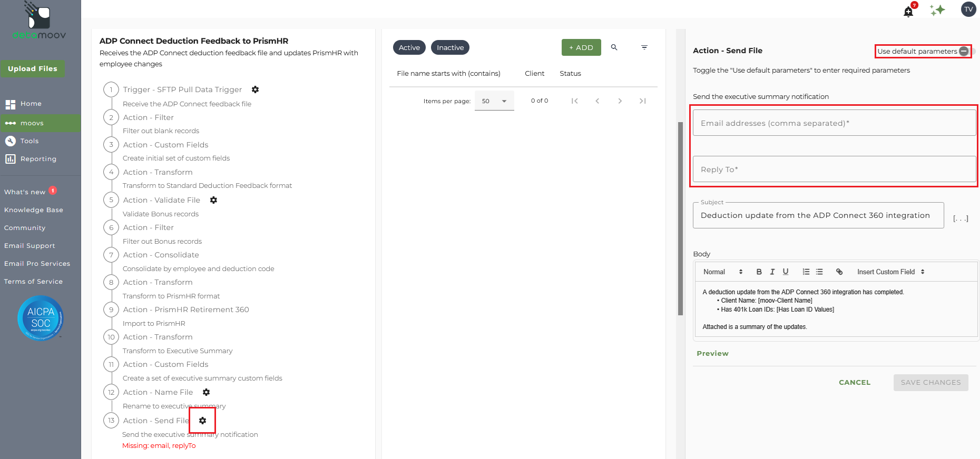Click the search magnifier icon
Screen dimensions: 980x459
[614, 47]
